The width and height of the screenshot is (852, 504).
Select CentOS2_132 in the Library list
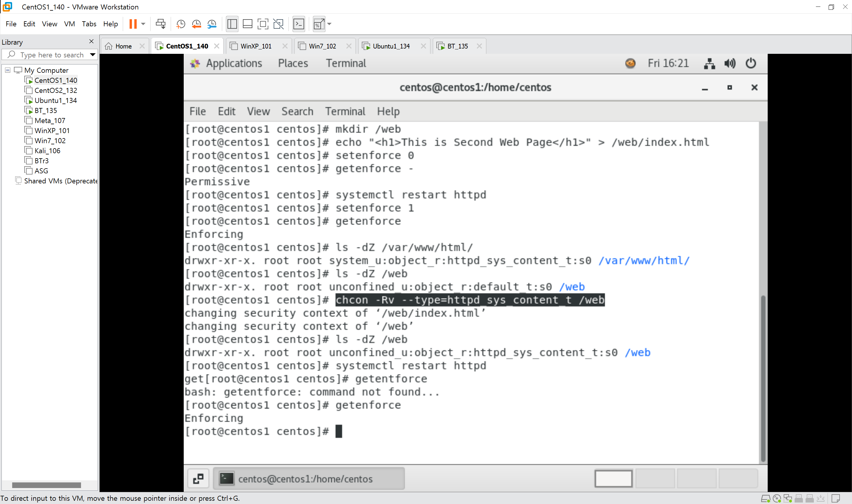click(x=56, y=90)
